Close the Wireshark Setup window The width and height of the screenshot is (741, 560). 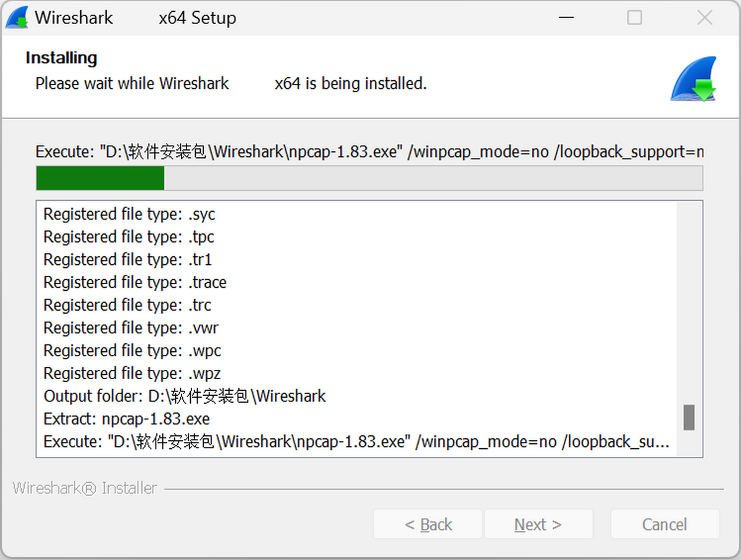[705, 18]
